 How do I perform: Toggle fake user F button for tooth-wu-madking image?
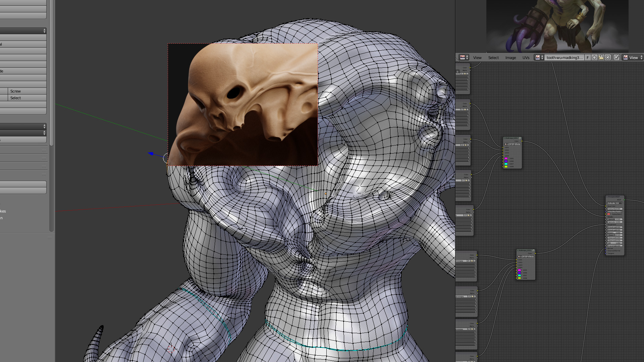[x=588, y=57]
